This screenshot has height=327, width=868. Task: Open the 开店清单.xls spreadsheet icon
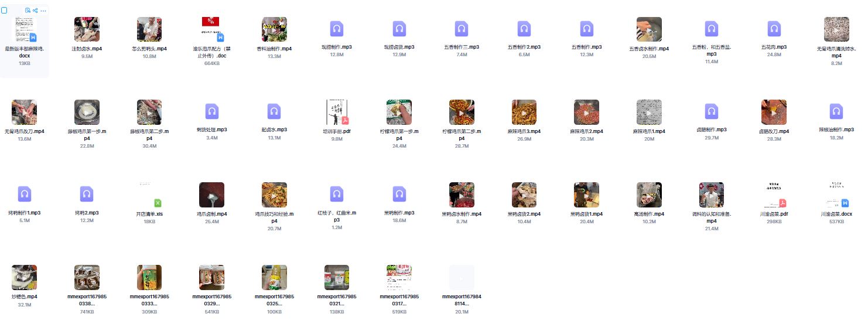pyautogui.click(x=149, y=195)
